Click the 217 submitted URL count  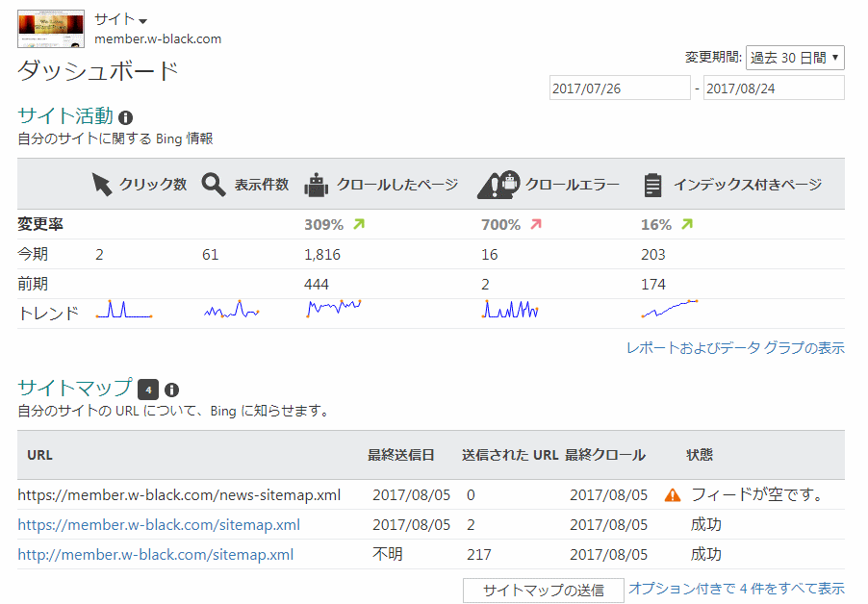[x=479, y=555]
